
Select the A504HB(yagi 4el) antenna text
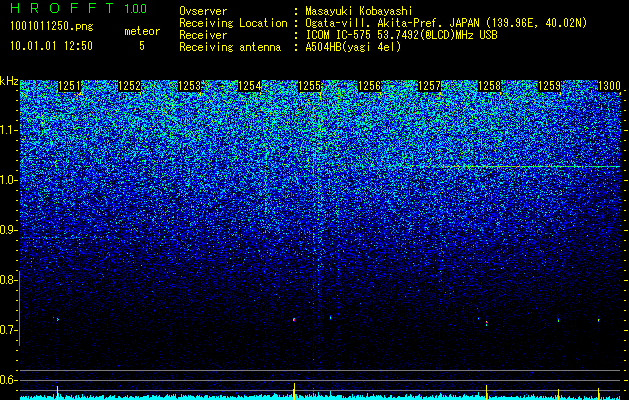[353, 47]
